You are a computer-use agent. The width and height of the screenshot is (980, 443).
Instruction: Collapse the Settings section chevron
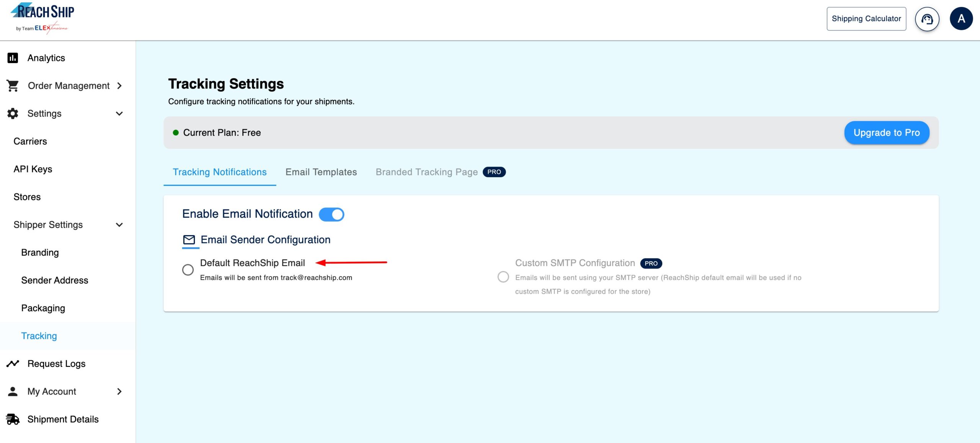point(119,114)
